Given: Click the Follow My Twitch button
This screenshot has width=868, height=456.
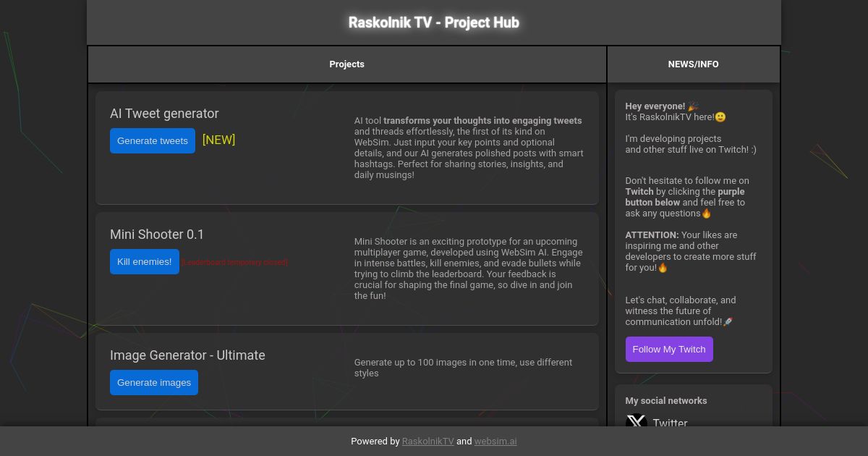Looking at the screenshot, I should click(668, 349).
